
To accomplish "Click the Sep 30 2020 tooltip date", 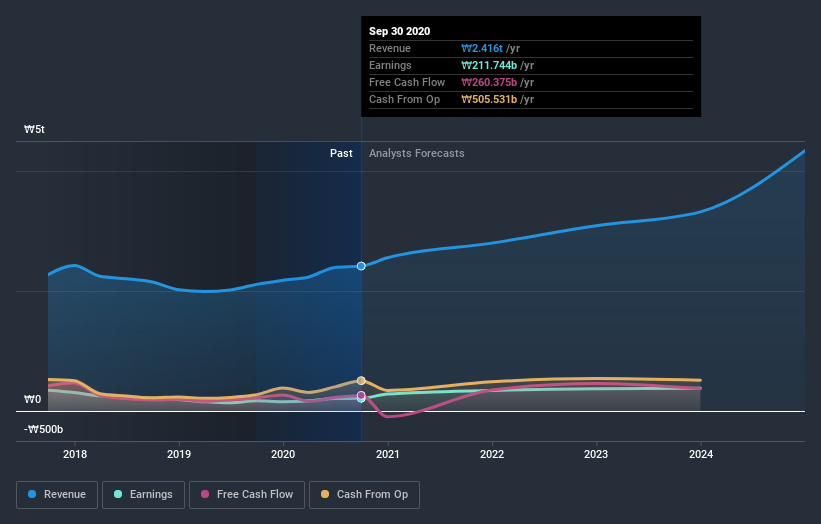I will click(400, 31).
